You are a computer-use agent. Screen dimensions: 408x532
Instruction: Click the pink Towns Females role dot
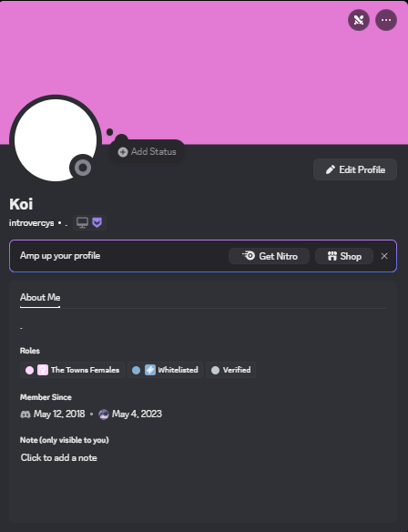click(x=29, y=370)
